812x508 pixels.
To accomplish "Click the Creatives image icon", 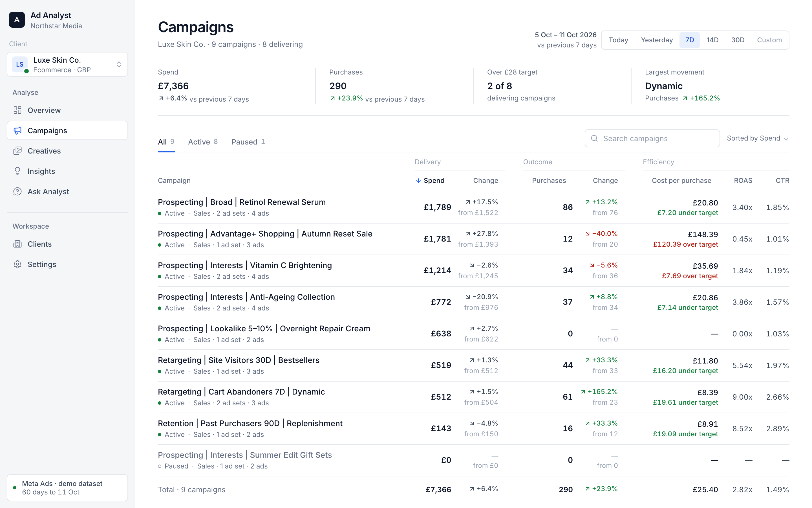I will point(17,151).
